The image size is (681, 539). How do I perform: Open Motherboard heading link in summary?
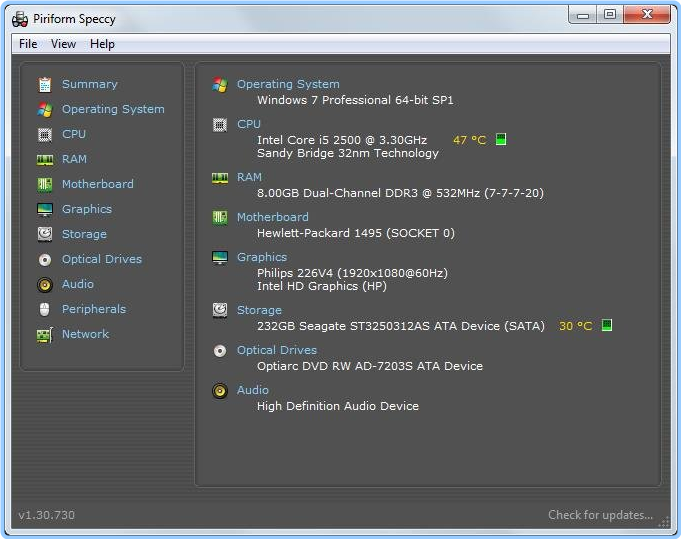[x=273, y=217]
